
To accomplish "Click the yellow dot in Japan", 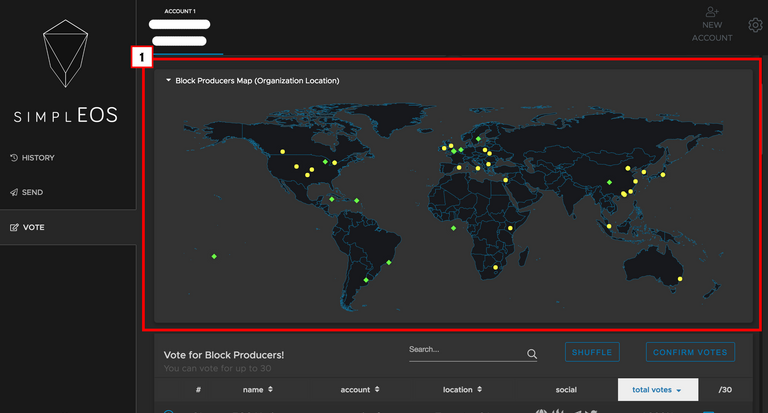I will coord(663,175).
